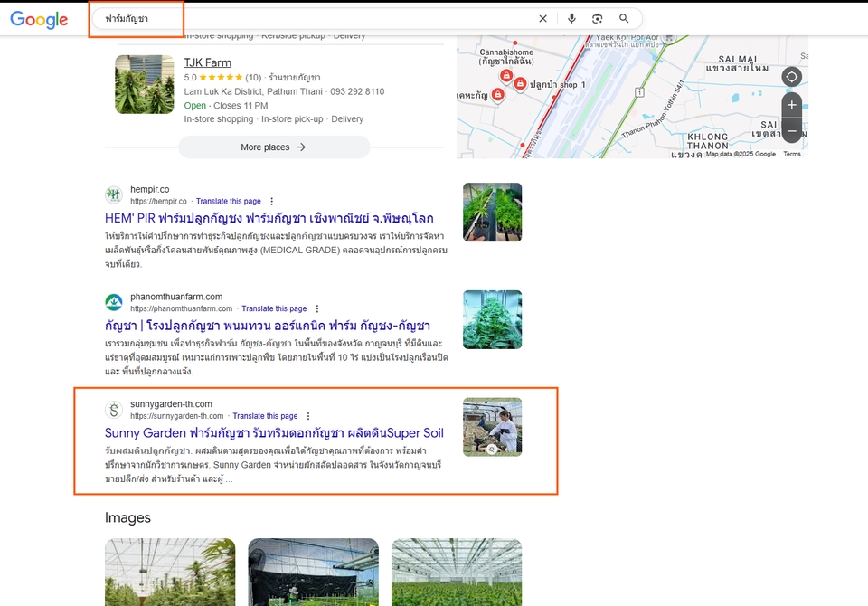The height and width of the screenshot is (606, 868).
Task: Open more options for phanomthuanfarm.com result
Action: click(316, 308)
